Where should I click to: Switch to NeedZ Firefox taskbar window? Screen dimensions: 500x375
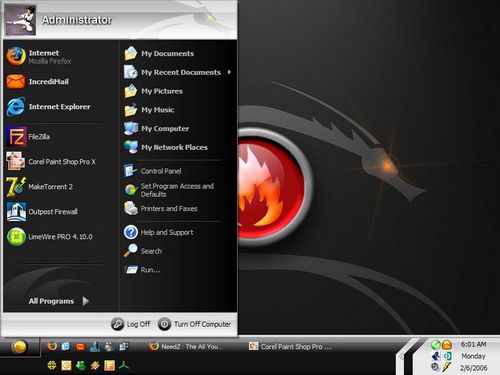coord(187,347)
